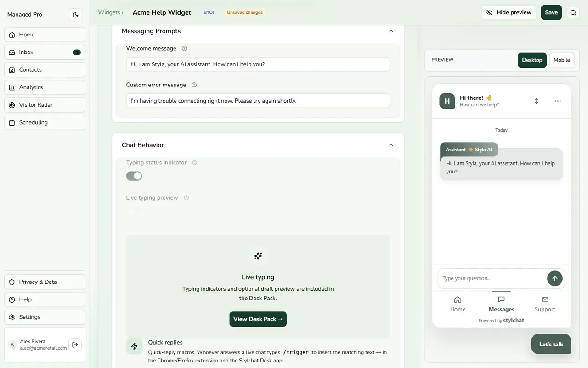
Task: Click the 'Powered by stylchat' link
Action: coord(501,321)
